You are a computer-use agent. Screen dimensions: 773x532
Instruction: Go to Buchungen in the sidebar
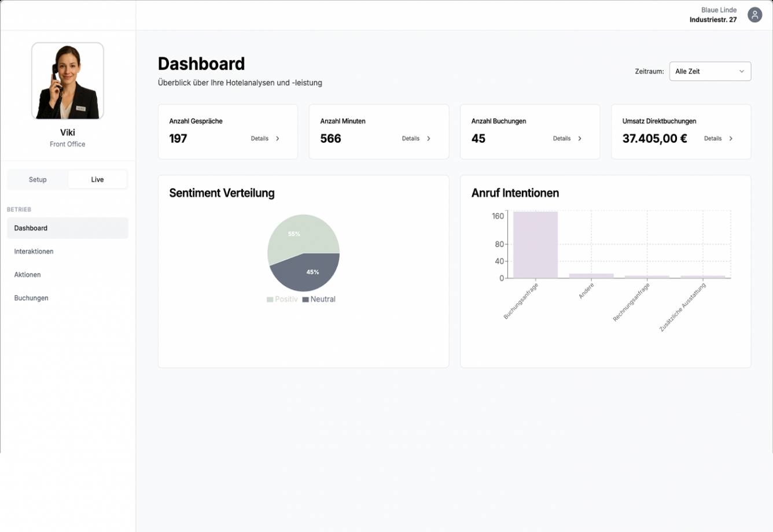(31, 298)
